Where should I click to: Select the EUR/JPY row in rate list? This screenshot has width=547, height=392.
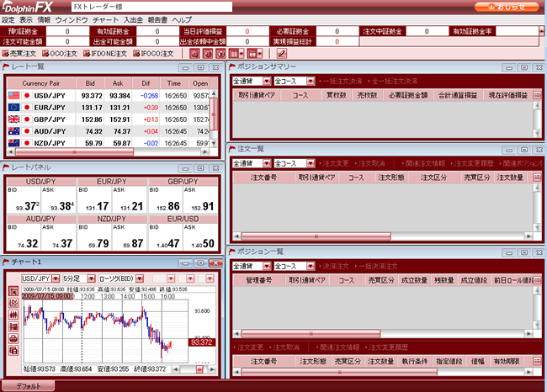(x=109, y=108)
